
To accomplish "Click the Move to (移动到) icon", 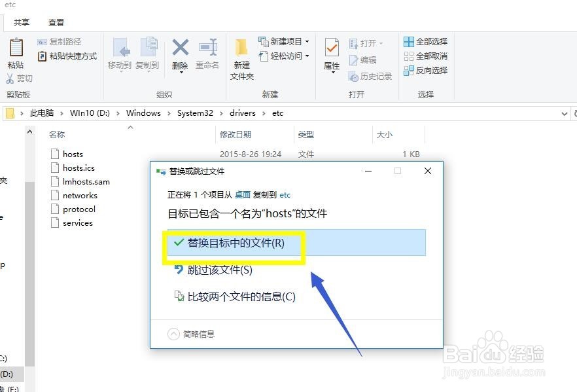I will 121,52.
